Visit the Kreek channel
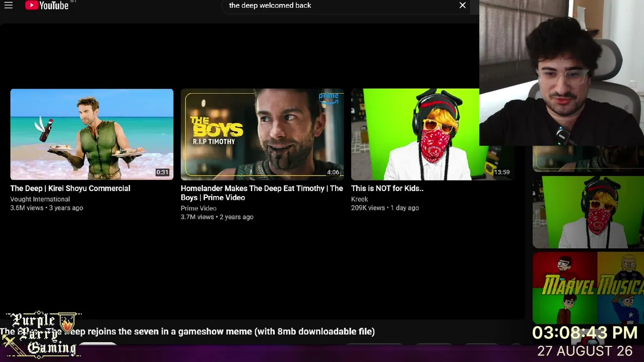This screenshot has height=362, width=644. (x=359, y=199)
